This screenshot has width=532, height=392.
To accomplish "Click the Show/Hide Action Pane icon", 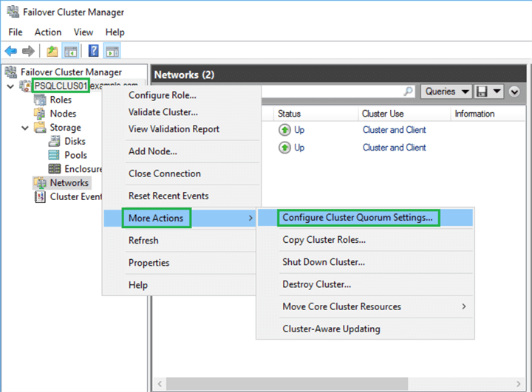I will pyautogui.click(x=112, y=51).
